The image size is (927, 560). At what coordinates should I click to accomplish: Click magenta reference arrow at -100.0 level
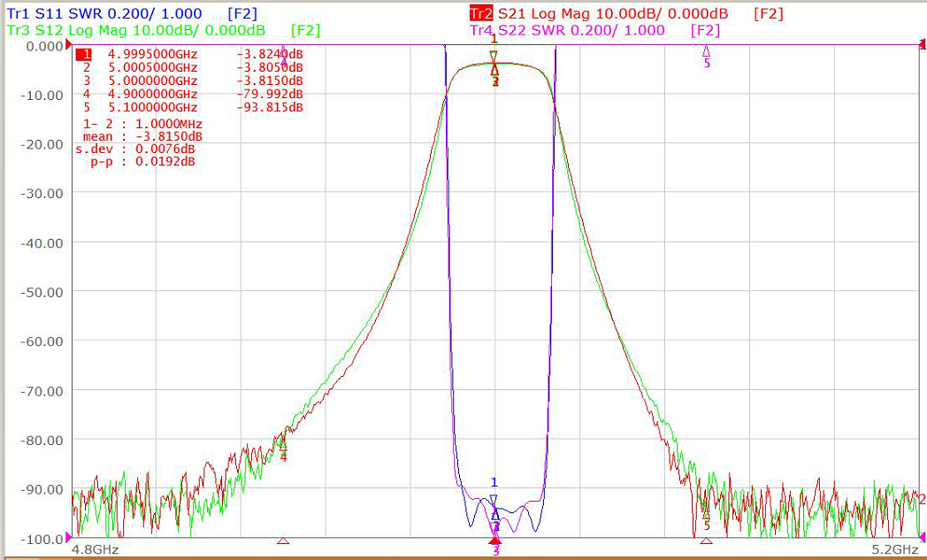click(69, 538)
